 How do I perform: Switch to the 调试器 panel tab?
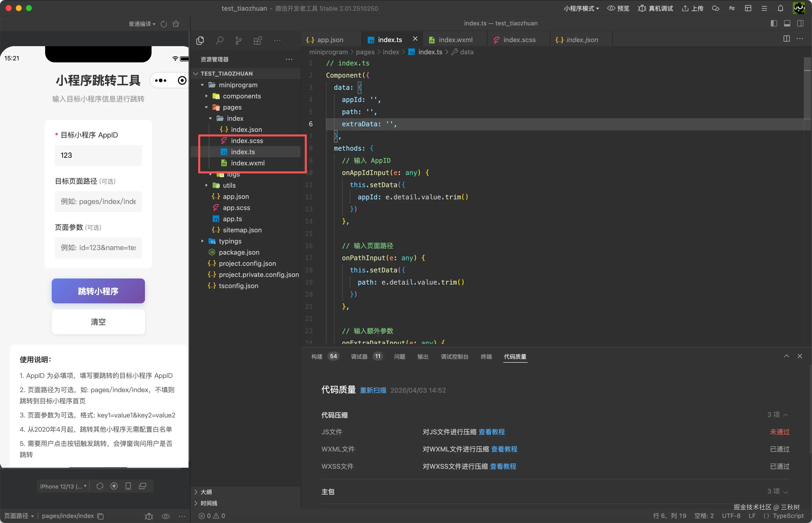(359, 356)
